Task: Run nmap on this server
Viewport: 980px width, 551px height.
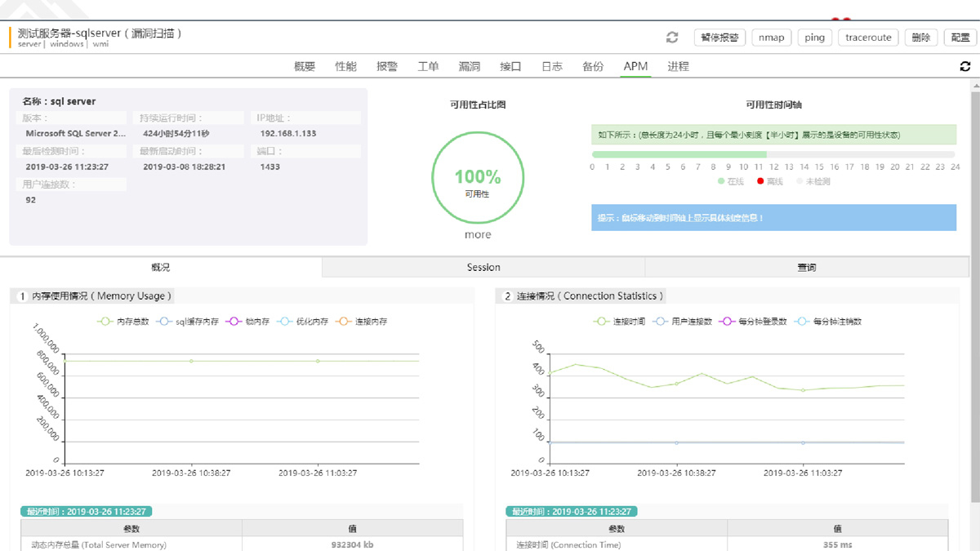Action: [771, 38]
